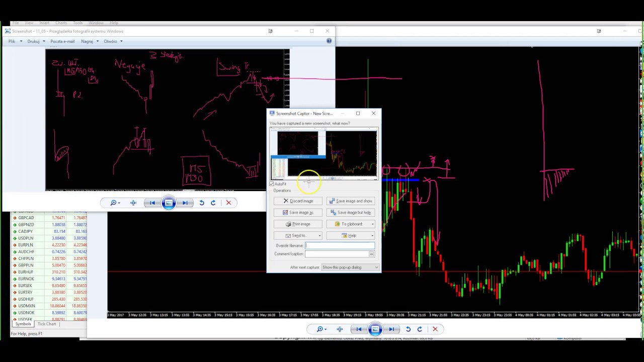Viewport: 644px width, 362px height.
Task: Select EURTRY symbol in Market Watch
Action: coord(49,293)
